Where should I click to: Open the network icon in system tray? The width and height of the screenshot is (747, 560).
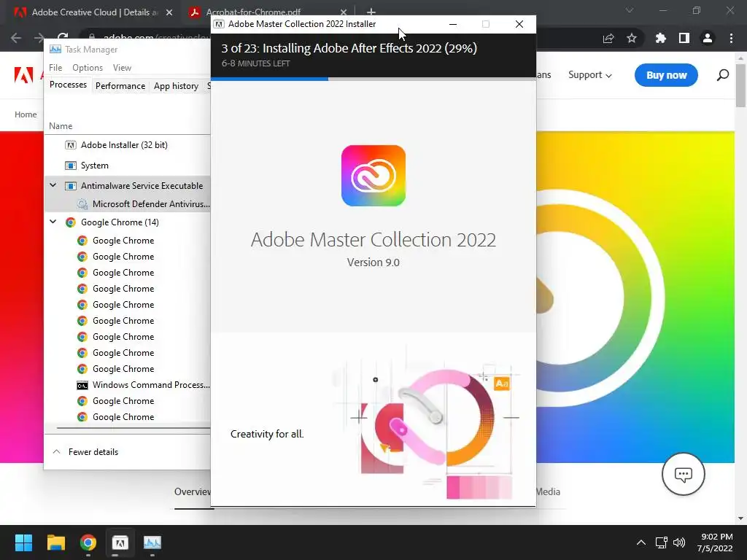[x=661, y=542]
